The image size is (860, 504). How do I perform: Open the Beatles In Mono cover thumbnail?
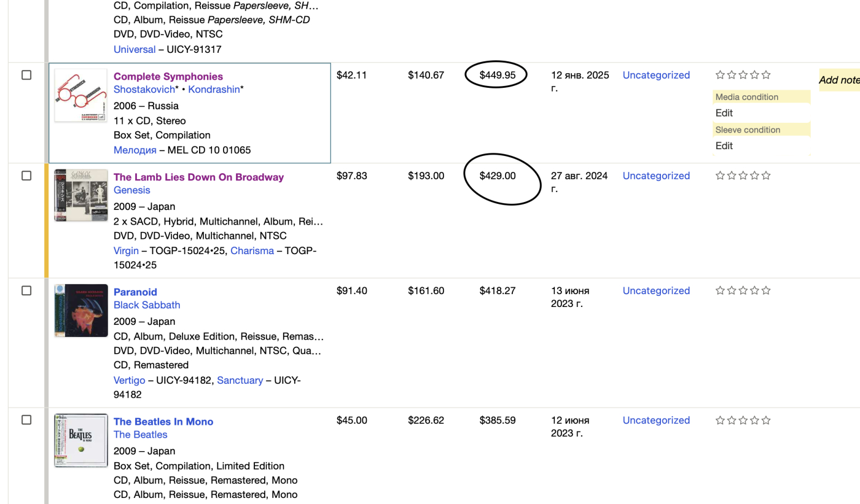[80, 440]
